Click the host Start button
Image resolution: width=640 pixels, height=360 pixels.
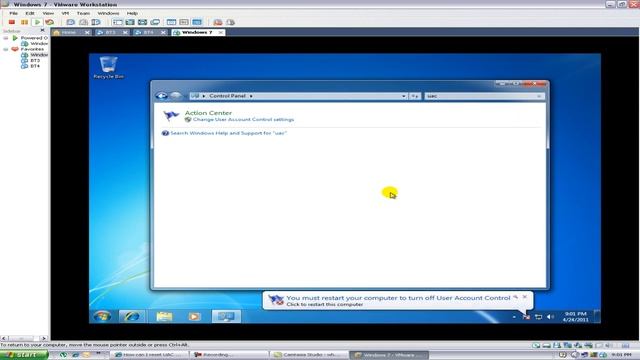click(24, 355)
